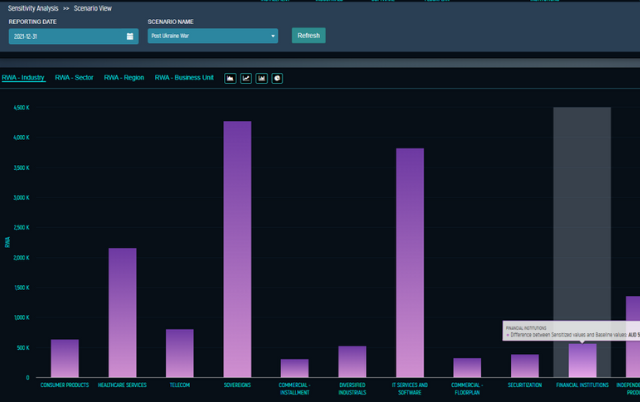This screenshot has height=402, width=640.
Task: Switch to RWA - Region tab
Action: 126,78
